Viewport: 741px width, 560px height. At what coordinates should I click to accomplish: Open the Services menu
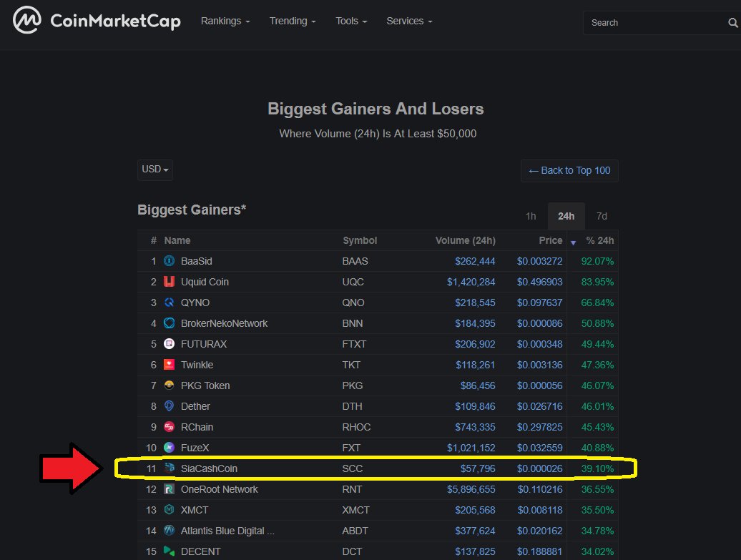[408, 21]
